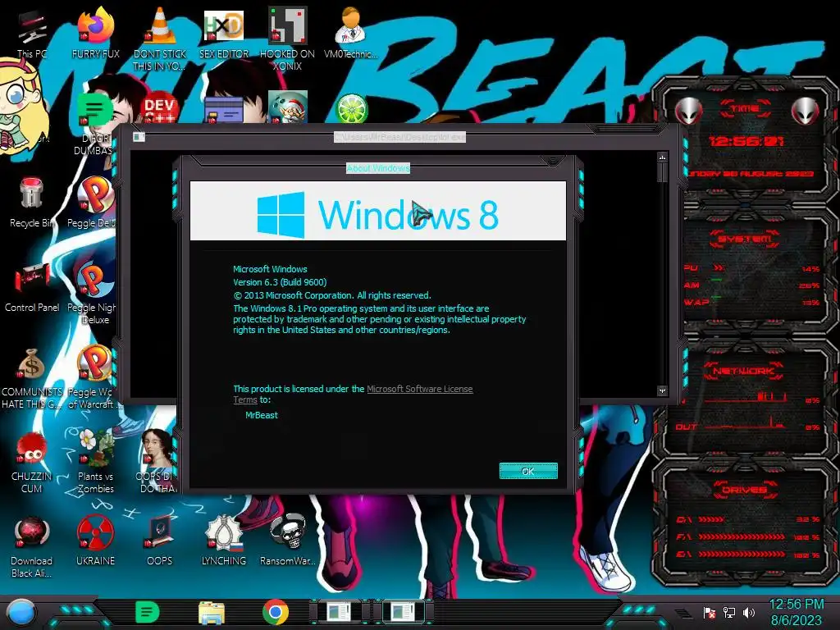Image resolution: width=840 pixels, height=630 pixels.
Task: Click the RAM 26% reading
Action: pos(810,285)
